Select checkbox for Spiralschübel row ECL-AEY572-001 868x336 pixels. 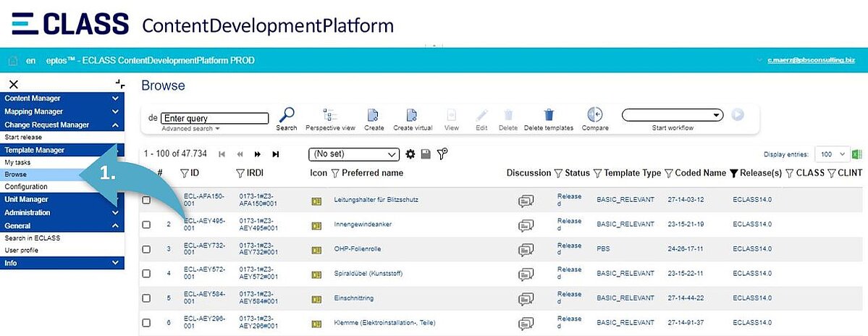click(146, 274)
